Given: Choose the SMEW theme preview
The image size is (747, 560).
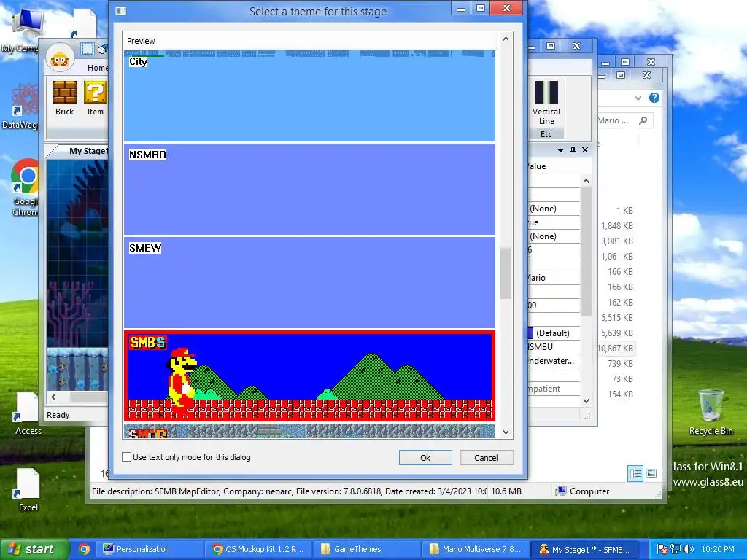Looking at the screenshot, I should click(309, 282).
